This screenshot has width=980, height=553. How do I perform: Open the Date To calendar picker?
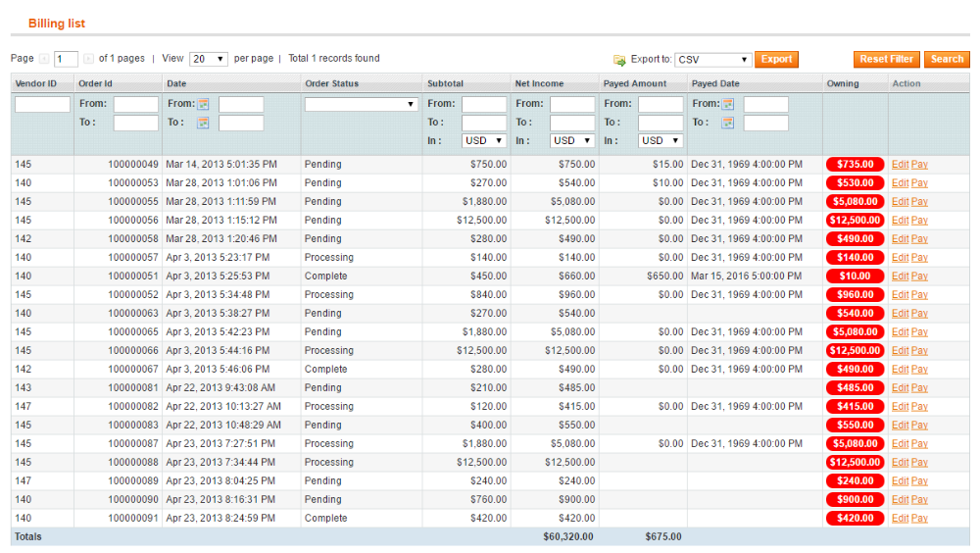[203, 124]
